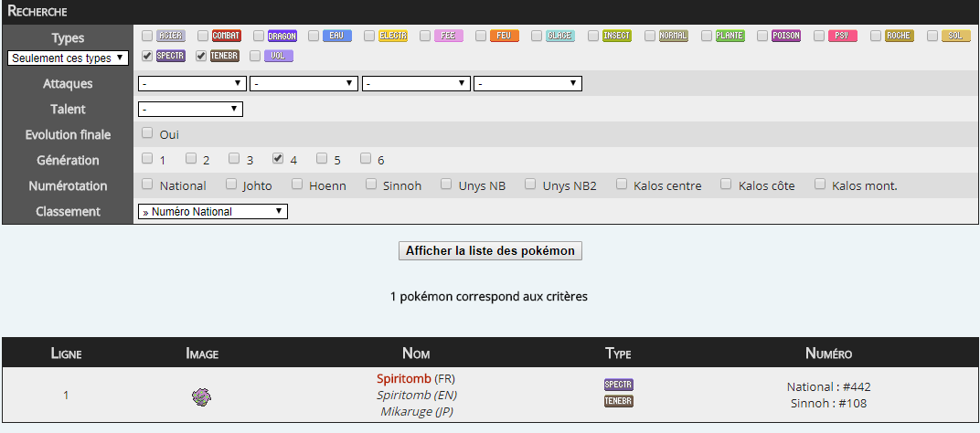This screenshot has height=433, width=980.
Task: Click the COMBAT type badge
Action: coord(226,36)
